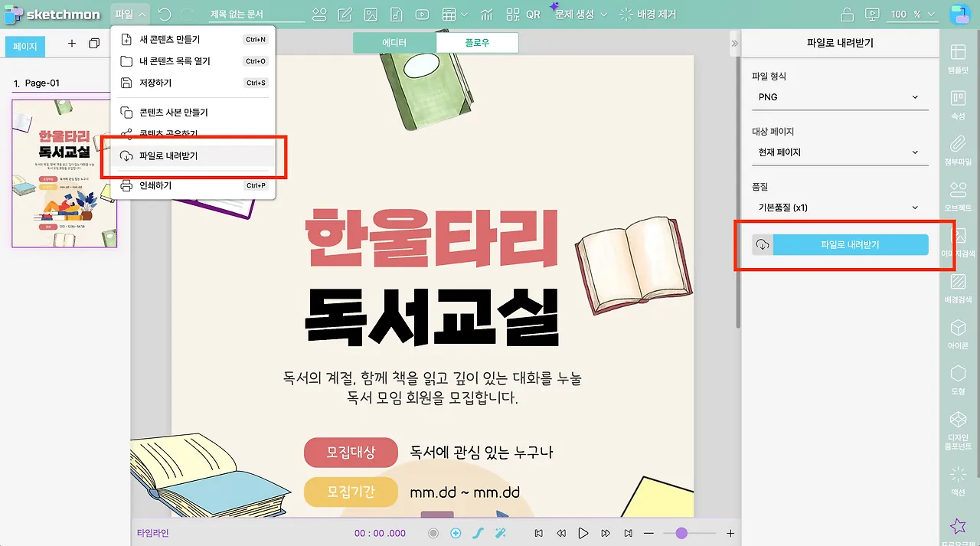The height and width of the screenshot is (546, 980).
Task: Select the Page-01 thumbnail
Action: [x=64, y=173]
